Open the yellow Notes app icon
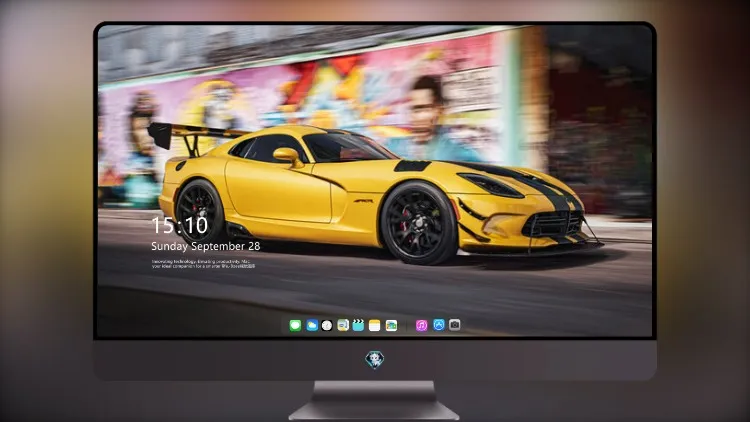The width and height of the screenshot is (750, 422). [375, 325]
